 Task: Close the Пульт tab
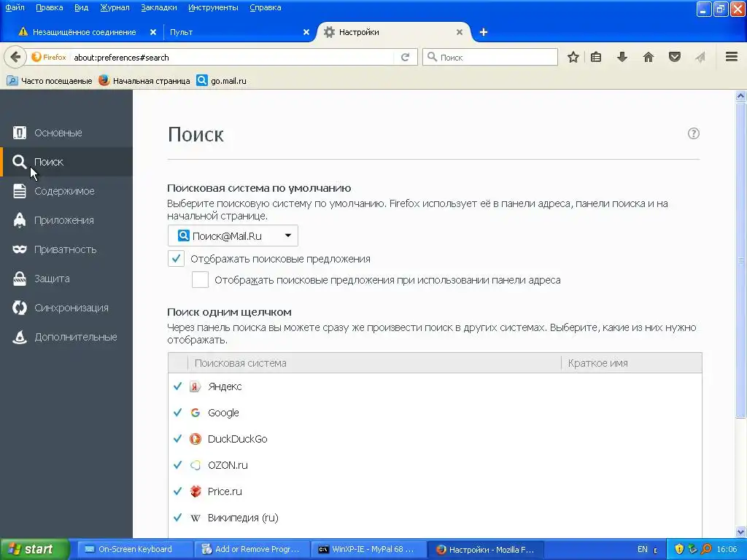pyautogui.click(x=306, y=32)
